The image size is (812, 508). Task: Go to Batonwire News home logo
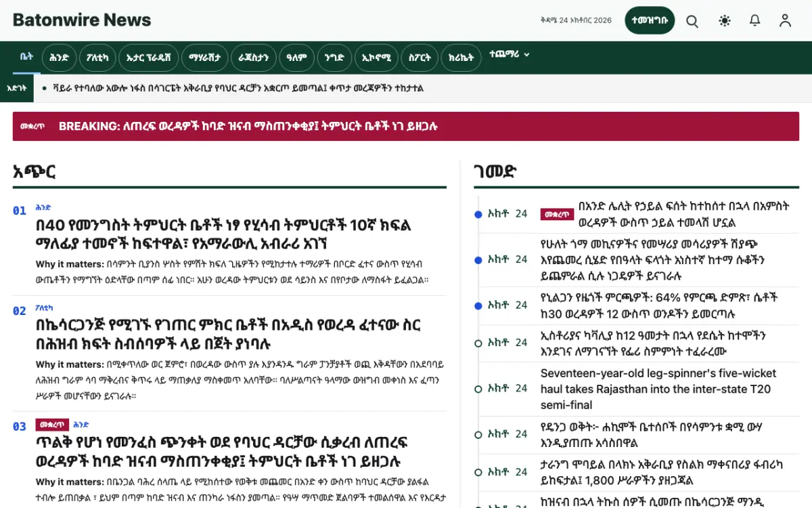[x=82, y=20]
